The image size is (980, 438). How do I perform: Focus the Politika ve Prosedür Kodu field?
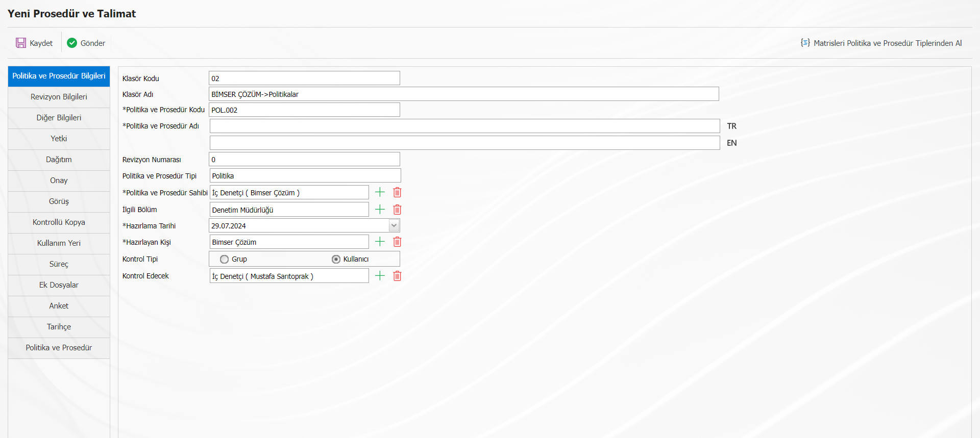tap(304, 110)
